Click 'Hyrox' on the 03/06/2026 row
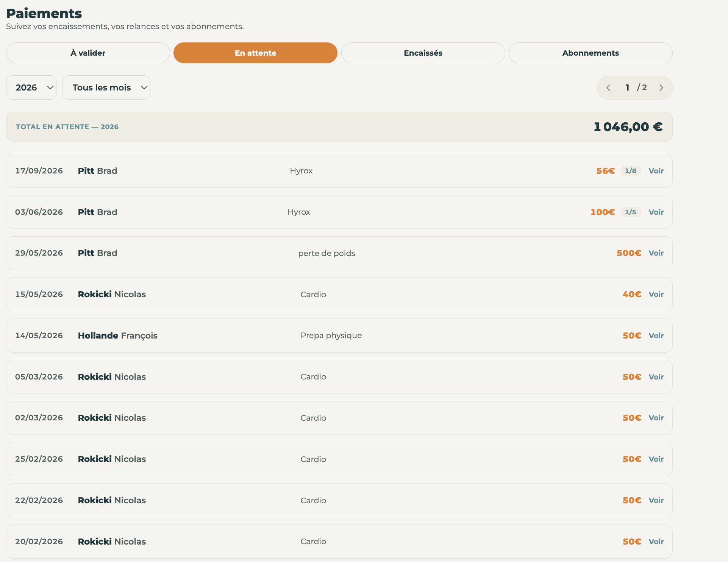Viewport: 728px width, 562px height. [299, 212]
